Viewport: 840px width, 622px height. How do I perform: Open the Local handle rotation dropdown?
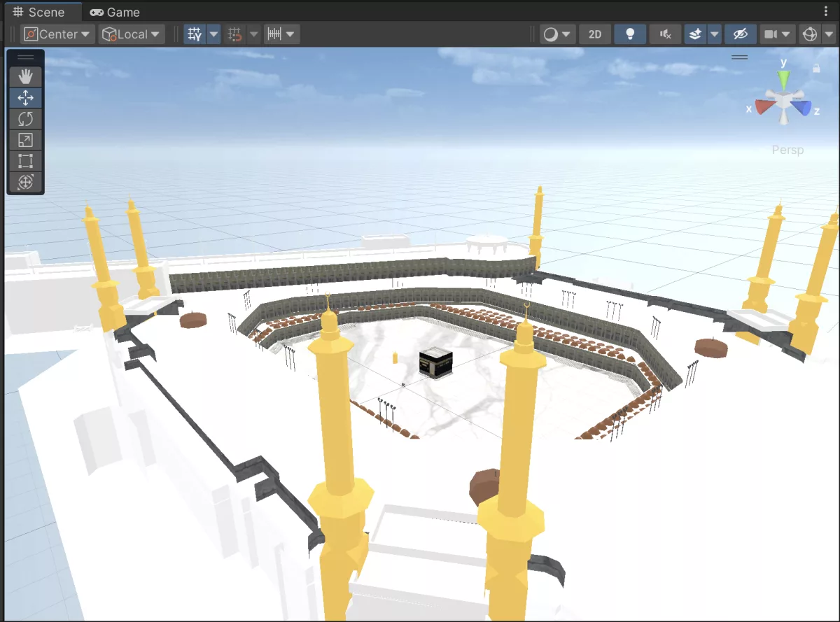point(132,34)
